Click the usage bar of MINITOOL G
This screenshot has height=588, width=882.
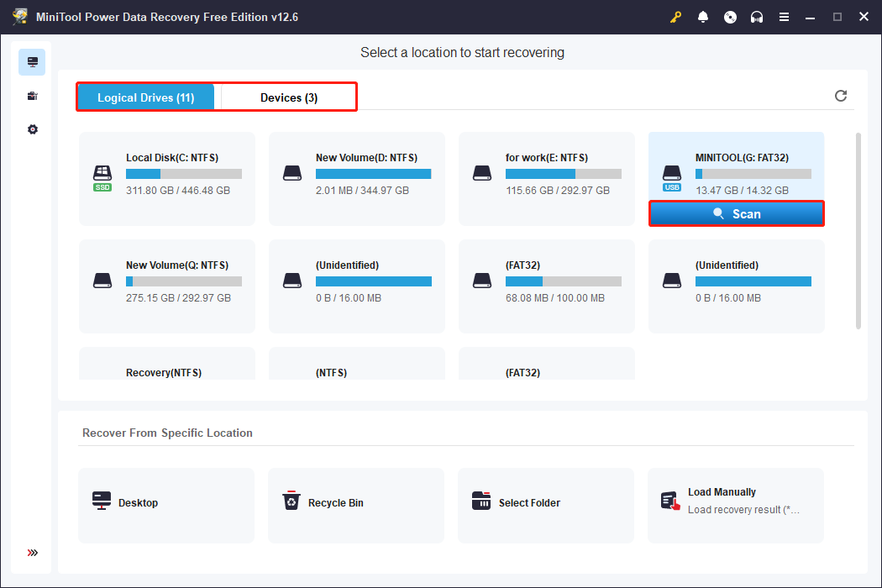point(753,174)
